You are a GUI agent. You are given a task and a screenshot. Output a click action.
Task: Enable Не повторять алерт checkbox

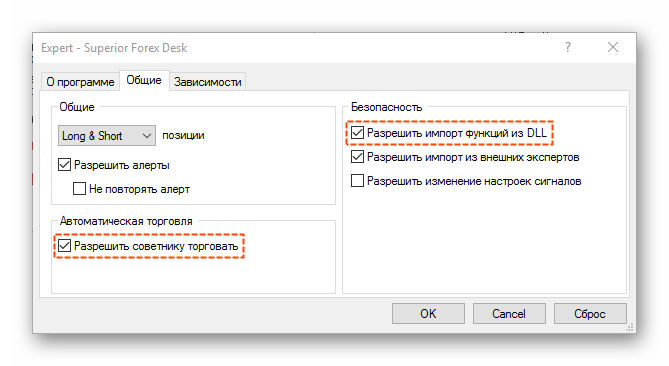pyautogui.click(x=79, y=189)
